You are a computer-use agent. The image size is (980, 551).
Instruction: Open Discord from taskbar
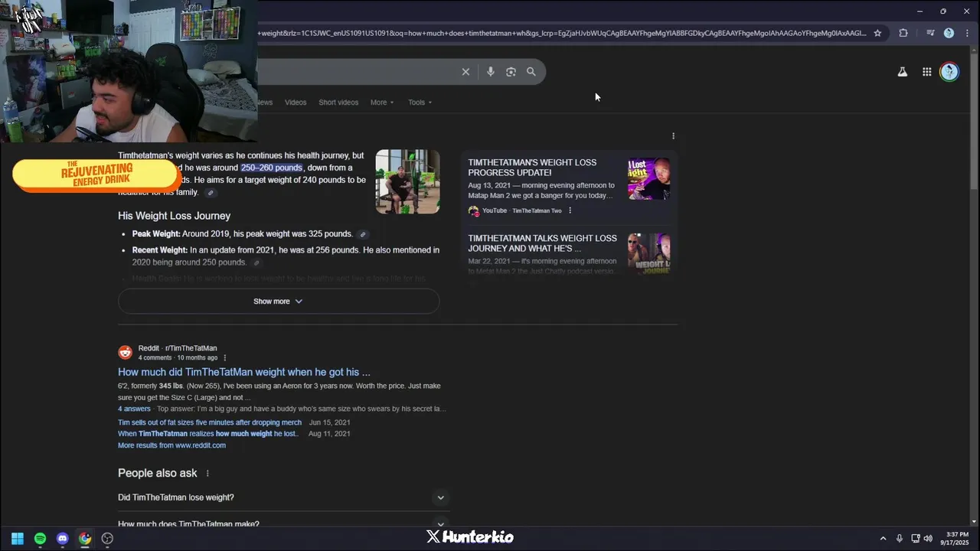[62, 539]
